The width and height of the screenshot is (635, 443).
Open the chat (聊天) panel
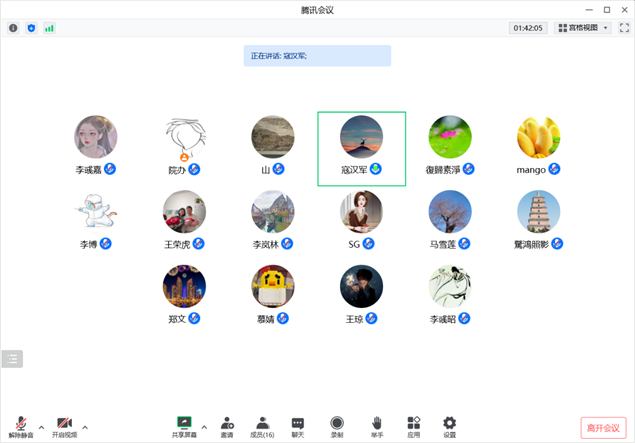click(298, 425)
